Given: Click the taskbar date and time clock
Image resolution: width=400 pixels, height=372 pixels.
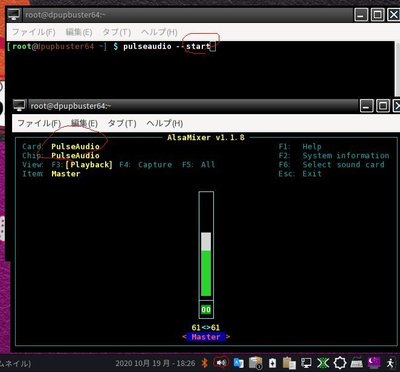Looking at the screenshot, I should tap(155, 363).
